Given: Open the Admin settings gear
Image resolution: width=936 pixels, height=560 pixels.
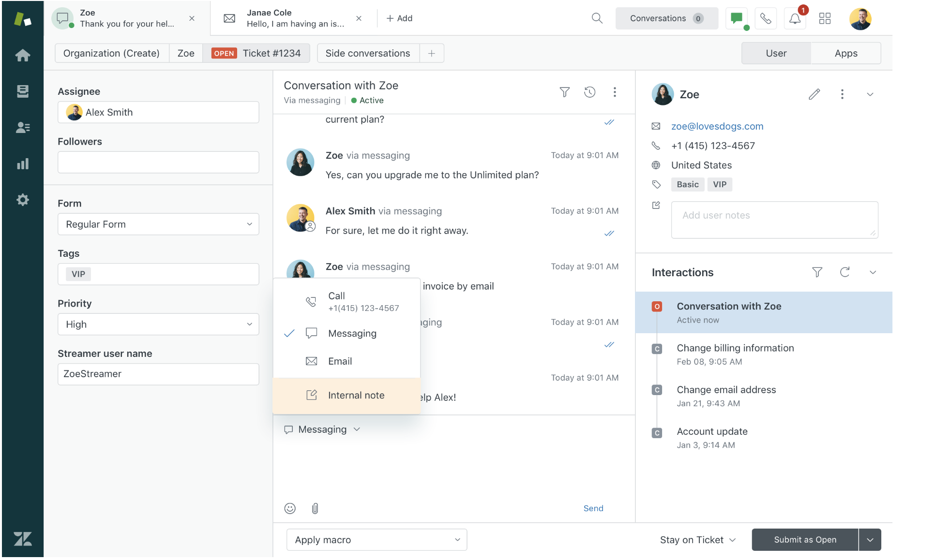Looking at the screenshot, I should coord(22,200).
